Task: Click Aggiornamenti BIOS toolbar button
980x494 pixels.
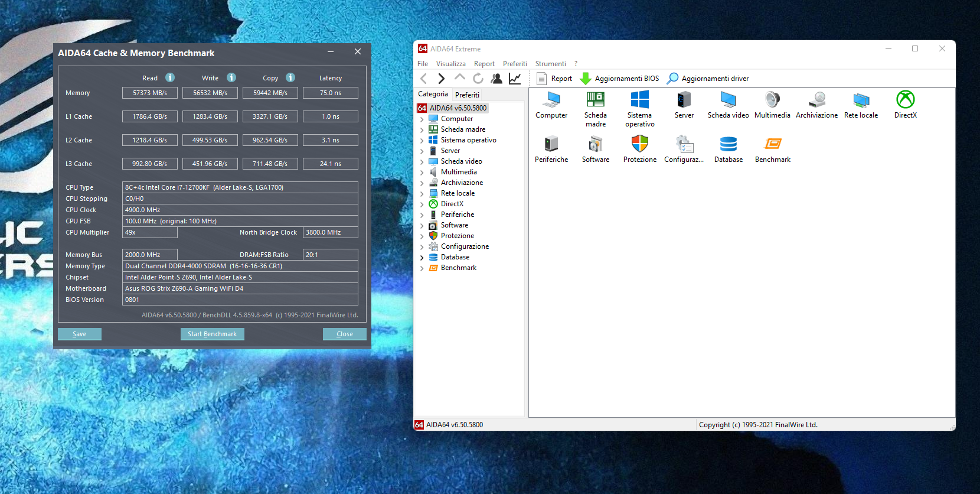Action: 619,79
